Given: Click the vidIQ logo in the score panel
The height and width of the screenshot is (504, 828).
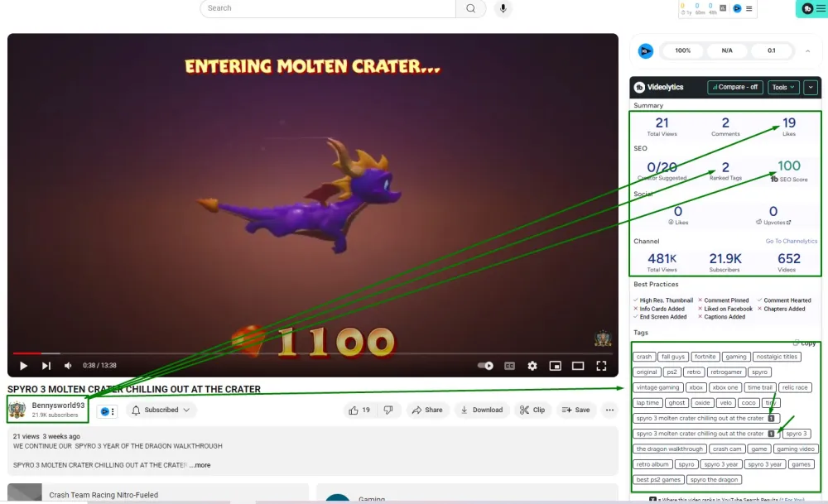Looking at the screenshot, I should click(x=645, y=51).
